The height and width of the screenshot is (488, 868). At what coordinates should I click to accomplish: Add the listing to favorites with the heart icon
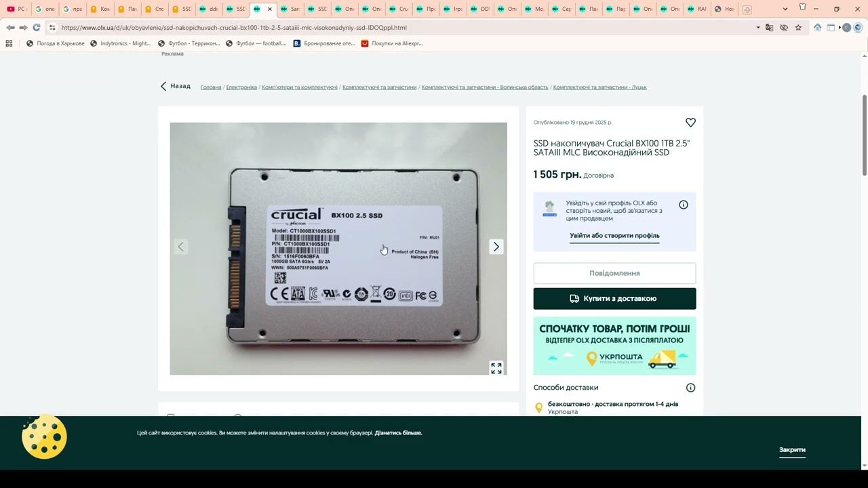690,123
